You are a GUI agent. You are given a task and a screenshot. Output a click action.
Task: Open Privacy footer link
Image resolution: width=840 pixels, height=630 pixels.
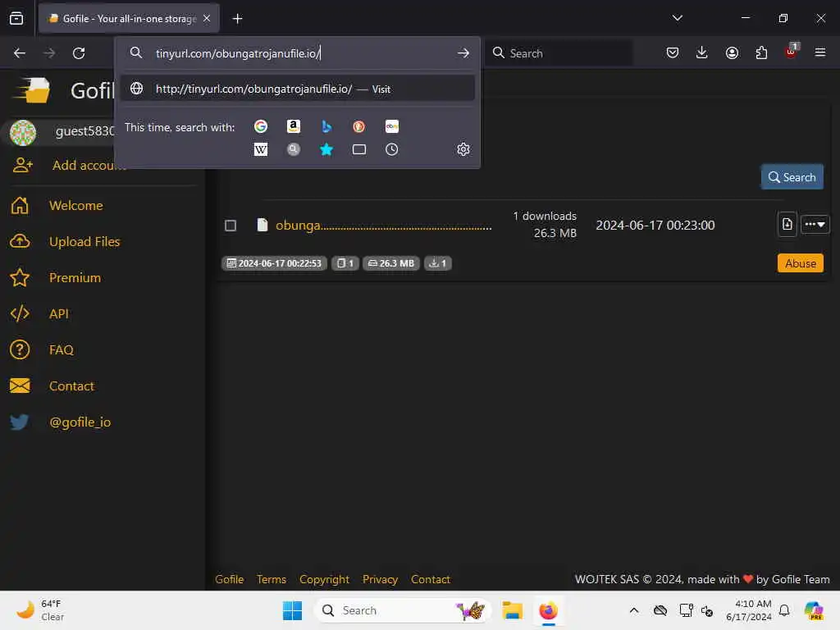pyautogui.click(x=380, y=579)
